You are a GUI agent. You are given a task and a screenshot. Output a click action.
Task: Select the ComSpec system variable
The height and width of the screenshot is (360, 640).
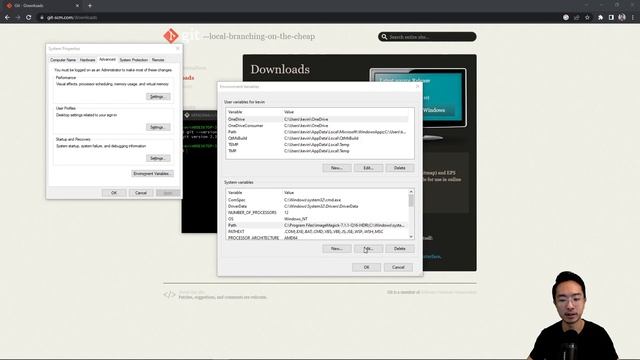click(x=317, y=200)
